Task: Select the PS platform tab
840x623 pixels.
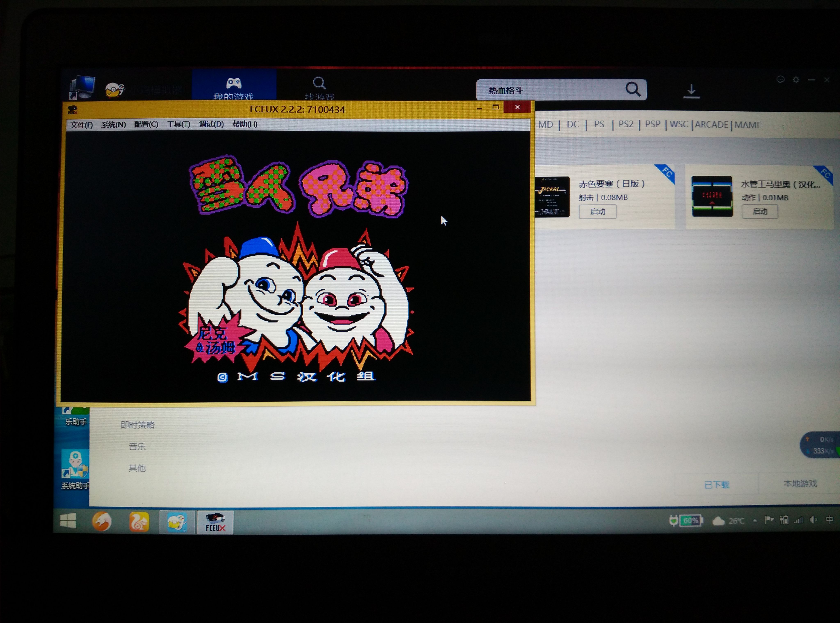Action: (599, 124)
